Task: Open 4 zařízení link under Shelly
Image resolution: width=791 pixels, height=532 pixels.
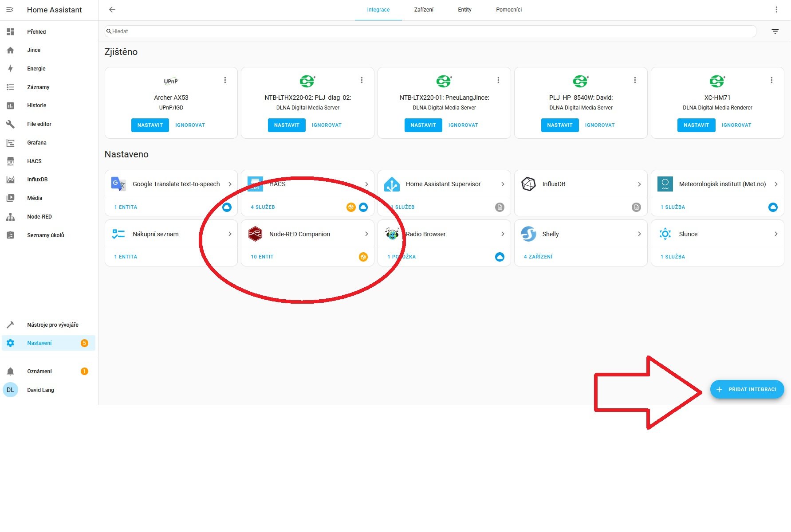Action: pos(538,257)
